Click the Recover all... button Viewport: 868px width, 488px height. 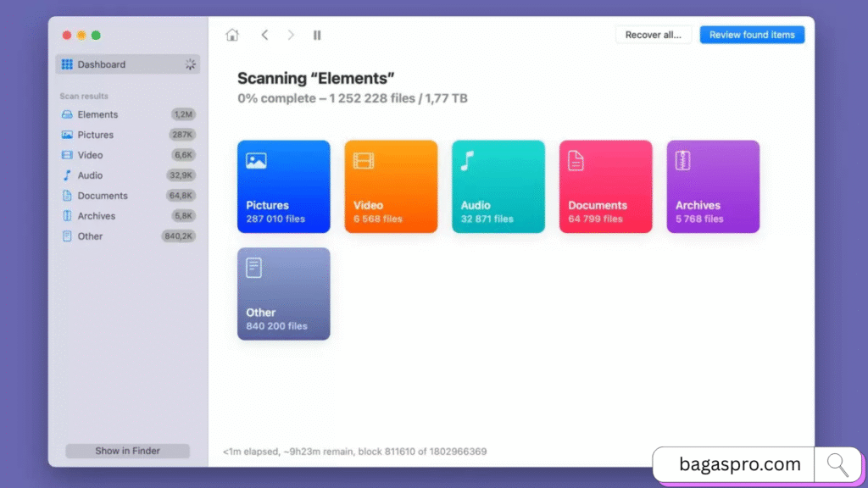point(654,35)
